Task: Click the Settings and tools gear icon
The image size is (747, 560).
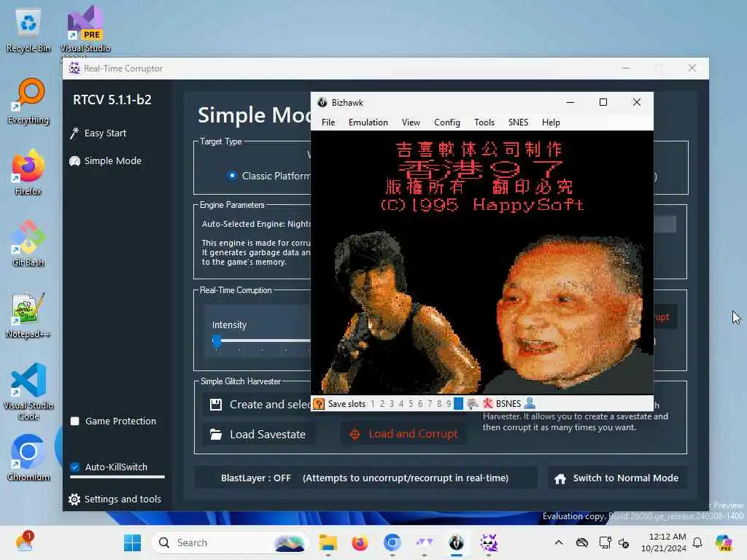Action: tap(74, 499)
